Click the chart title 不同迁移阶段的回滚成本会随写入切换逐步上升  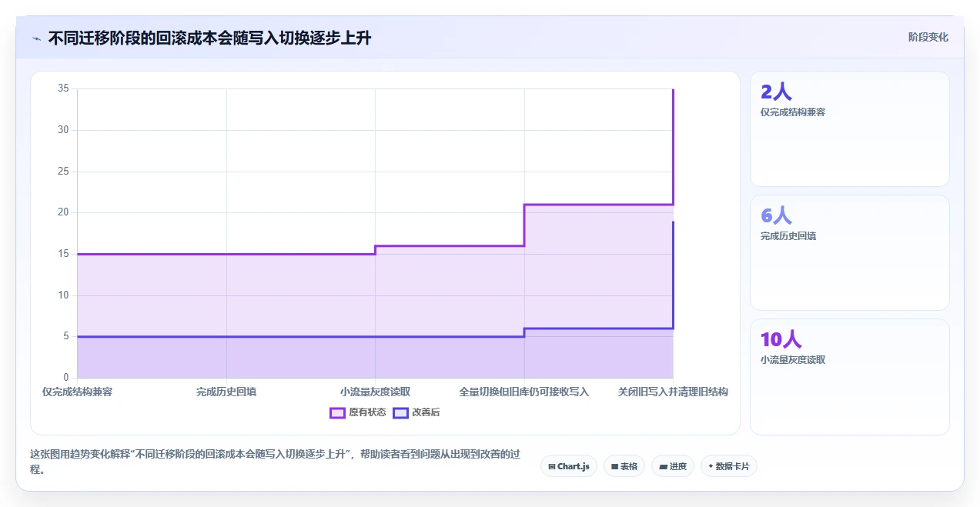pos(209,38)
